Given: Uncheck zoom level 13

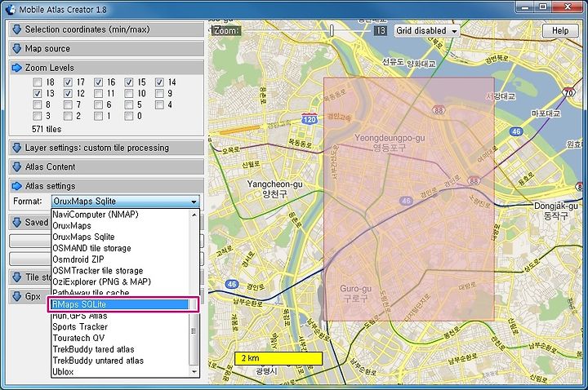Looking at the screenshot, I should pos(37,93).
